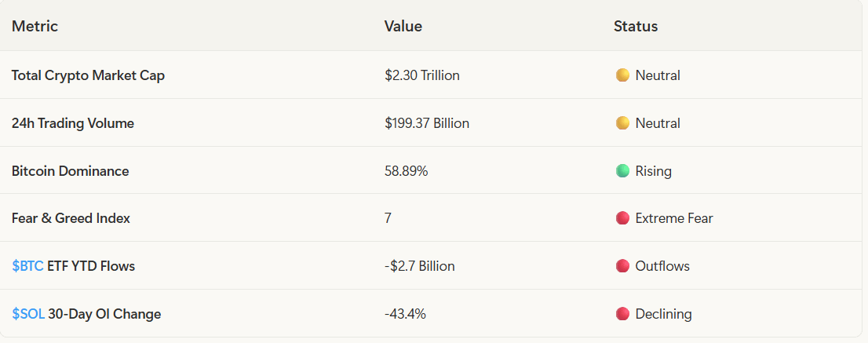
Task: Click the $199.37 Billion volume value
Action: pos(426,123)
